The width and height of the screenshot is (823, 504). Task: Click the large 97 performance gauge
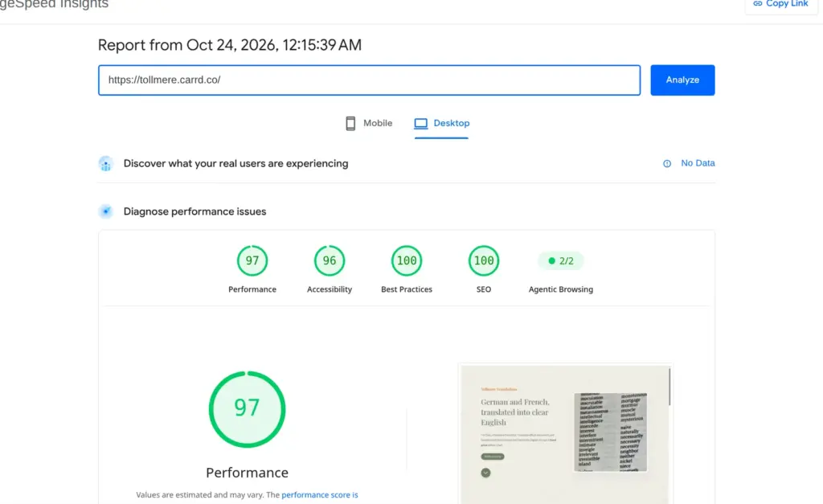tap(248, 409)
